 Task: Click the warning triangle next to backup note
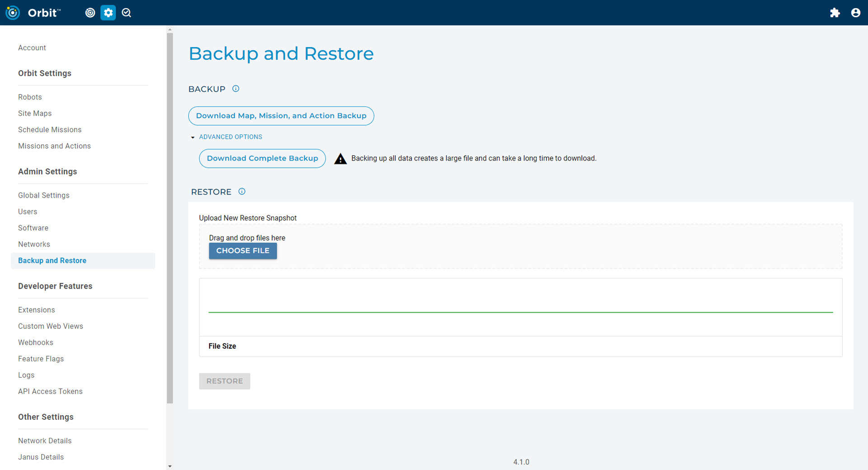340,158
